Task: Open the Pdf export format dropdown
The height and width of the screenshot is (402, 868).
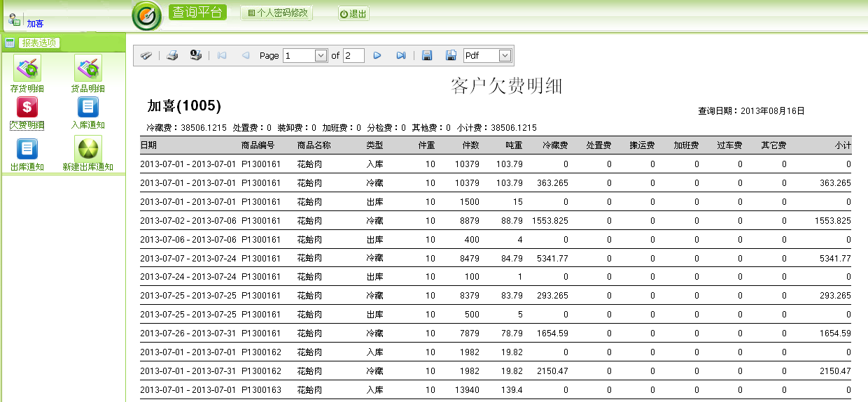Action: (x=505, y=55)
